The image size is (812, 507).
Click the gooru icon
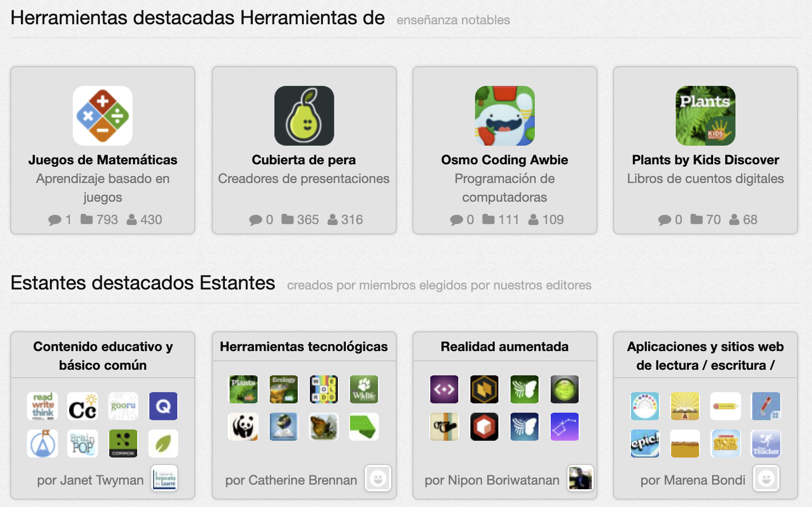[x=123, y=406]
